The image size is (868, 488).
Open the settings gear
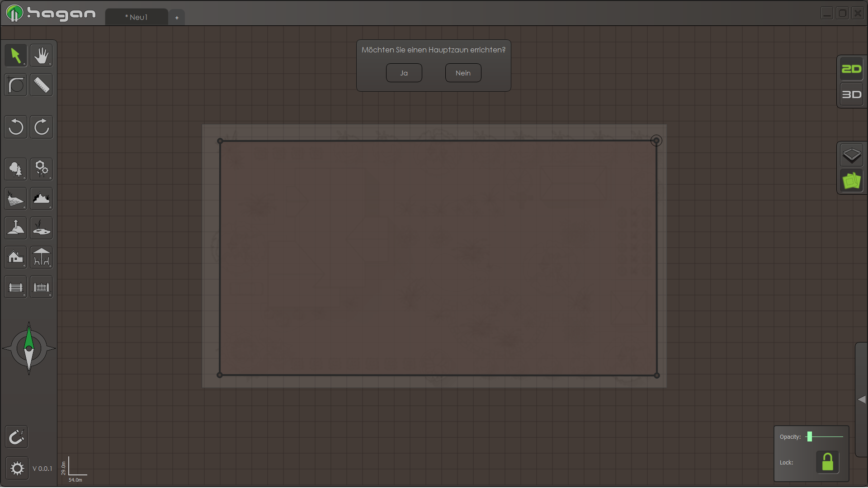[17, 469]
